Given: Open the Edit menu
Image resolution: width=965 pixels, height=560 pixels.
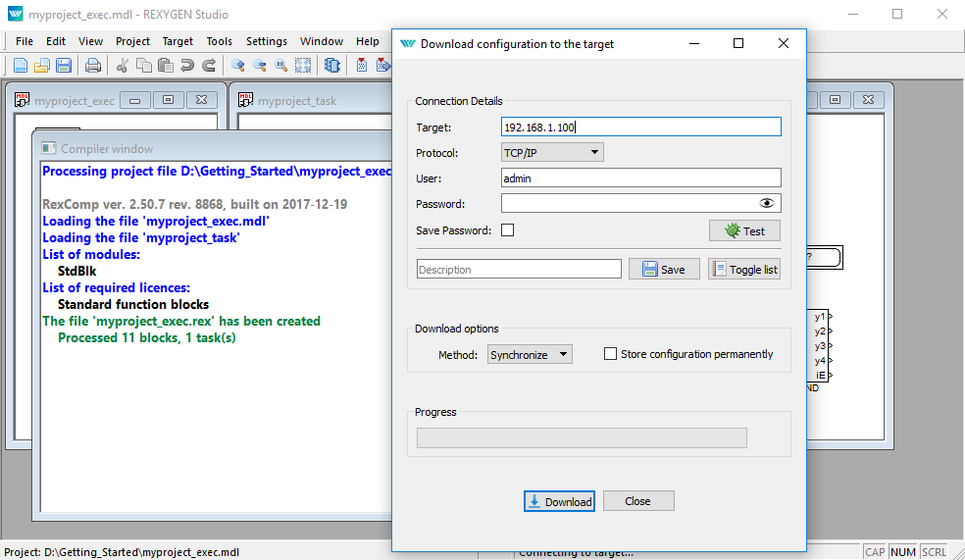Looking at the screenshot, I should coord(55,41).
